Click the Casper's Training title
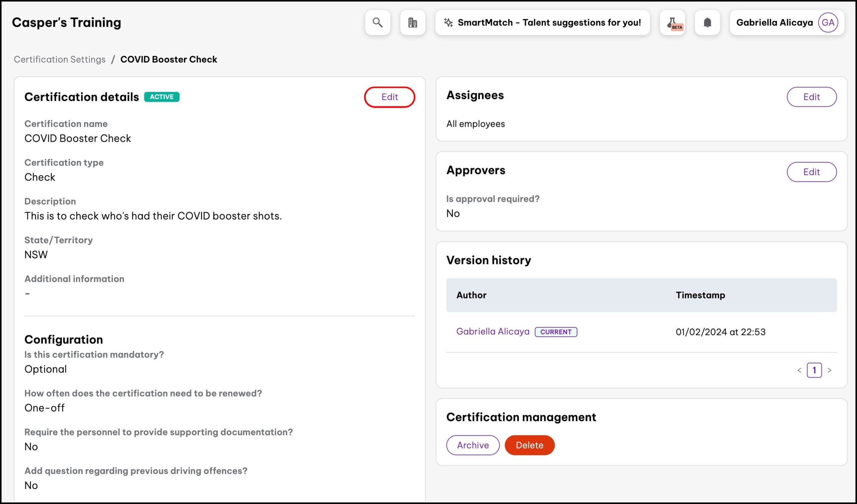Screen dimensions: 857x504 coord(66,22)
